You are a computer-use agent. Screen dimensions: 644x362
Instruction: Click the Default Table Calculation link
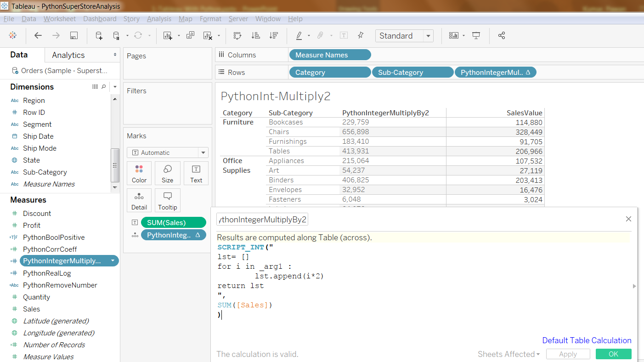pos(587,340)
